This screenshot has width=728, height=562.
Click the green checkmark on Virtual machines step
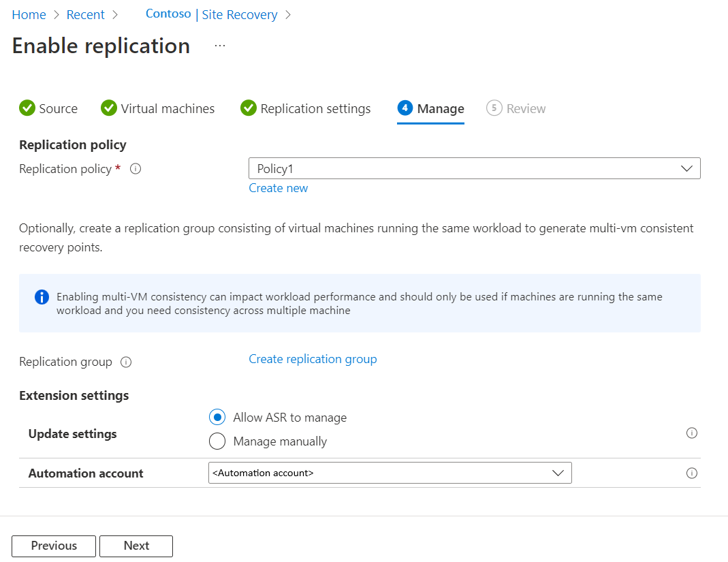coord(108,108)
